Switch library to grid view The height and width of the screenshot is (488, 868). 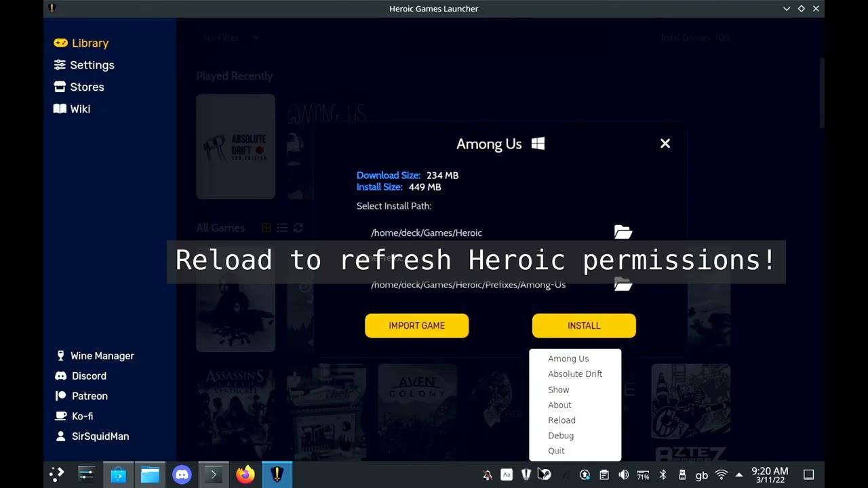pos(267,228)
